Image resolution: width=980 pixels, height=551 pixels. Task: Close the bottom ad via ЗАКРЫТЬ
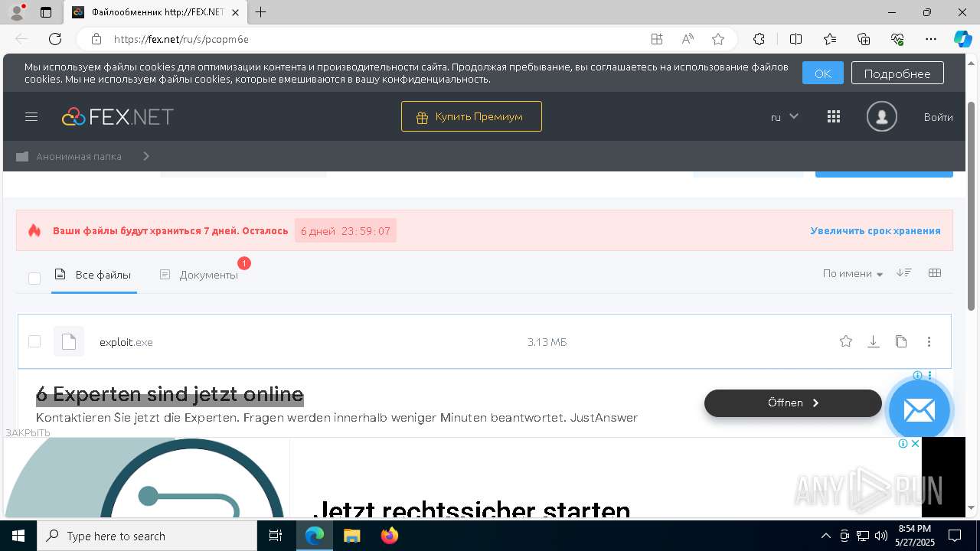[x=28, y=432]
